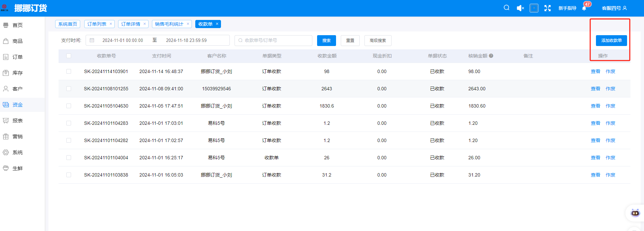Open 库存 in the left sidebar

coord(17,73)
